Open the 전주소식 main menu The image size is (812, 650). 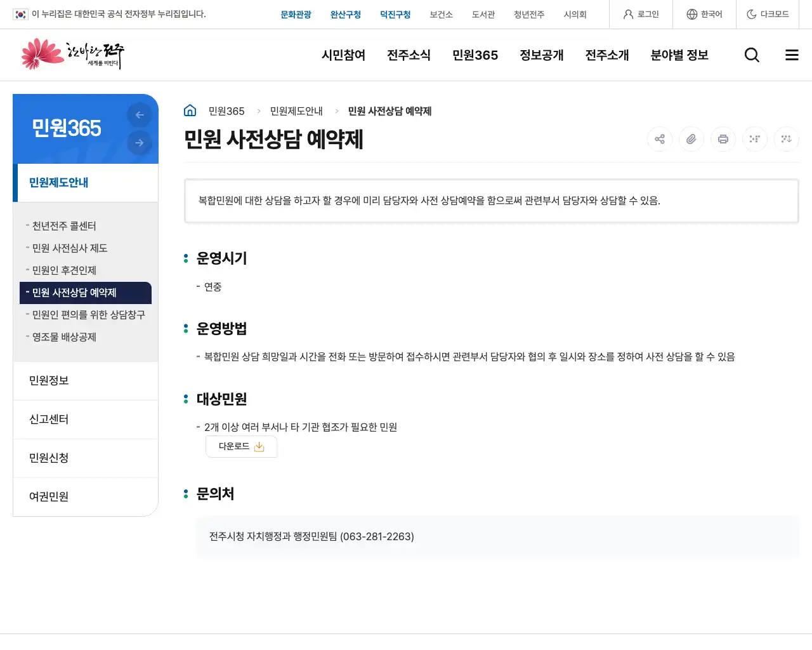point(409,55)
